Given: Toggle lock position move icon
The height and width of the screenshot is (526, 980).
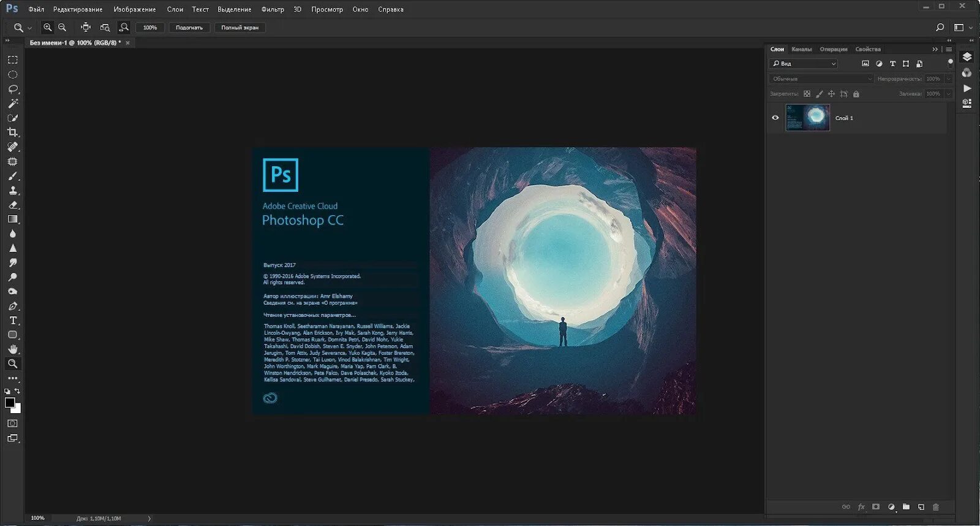Looking at the screenshot, I should (x=831, y=94).
